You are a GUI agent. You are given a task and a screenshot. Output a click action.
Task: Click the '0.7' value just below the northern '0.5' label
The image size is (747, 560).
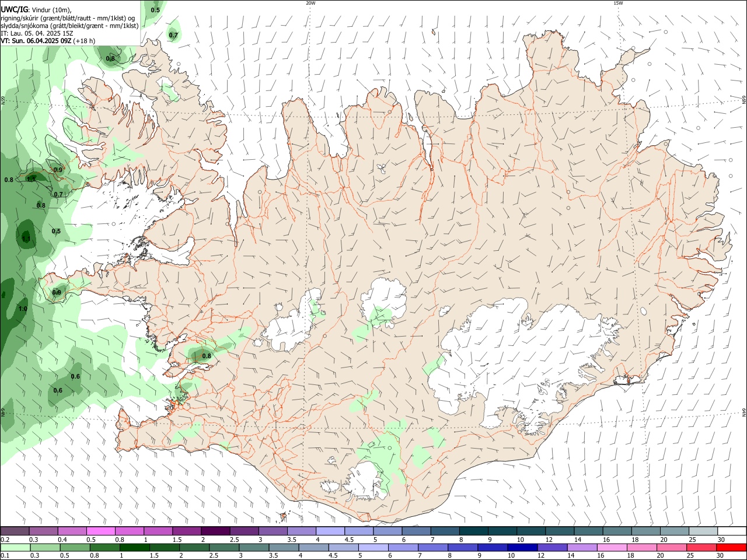[173, 35]
